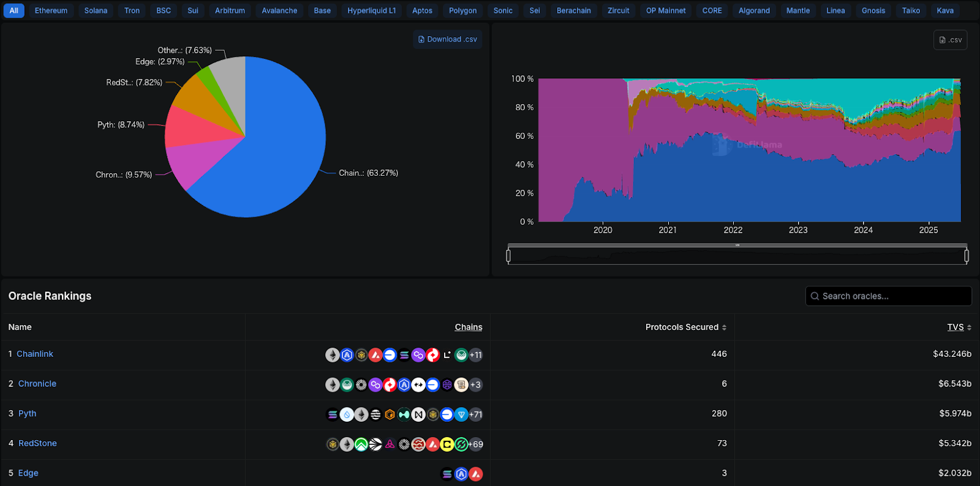Expand +11 more chains for Chainlink
This screenshot has width=980, height=486.
[x=475, y=355]
